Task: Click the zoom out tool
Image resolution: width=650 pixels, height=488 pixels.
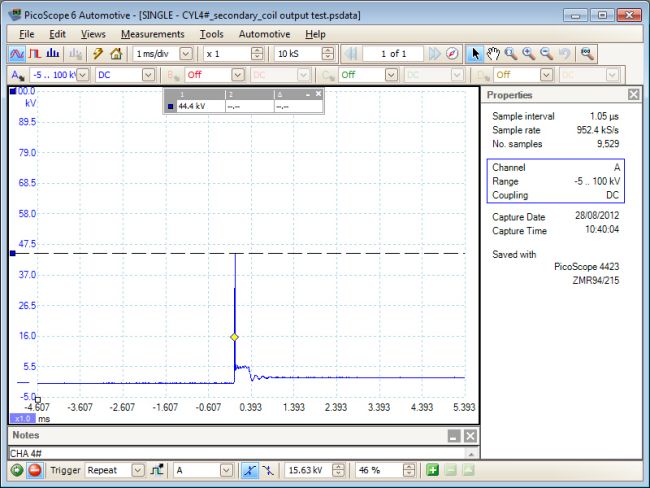Action: tap(546, 54)
